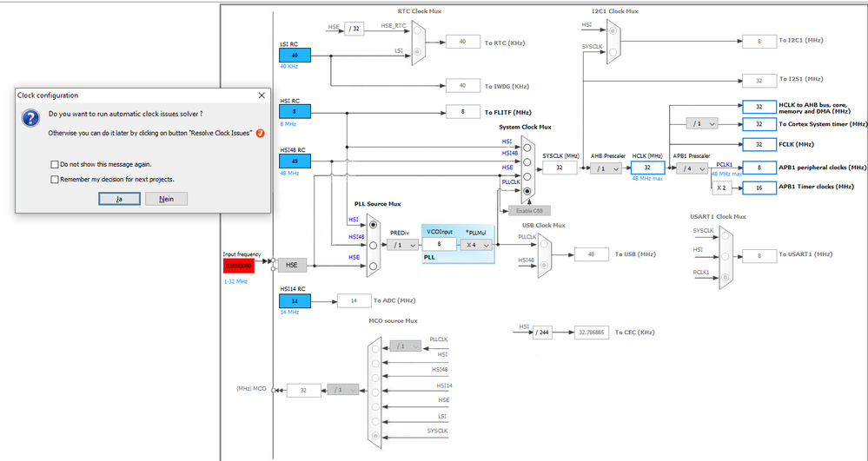Click Nein to skip the clock solver
The height and width of the screenshot is (461, 868).
pos(167,199)
